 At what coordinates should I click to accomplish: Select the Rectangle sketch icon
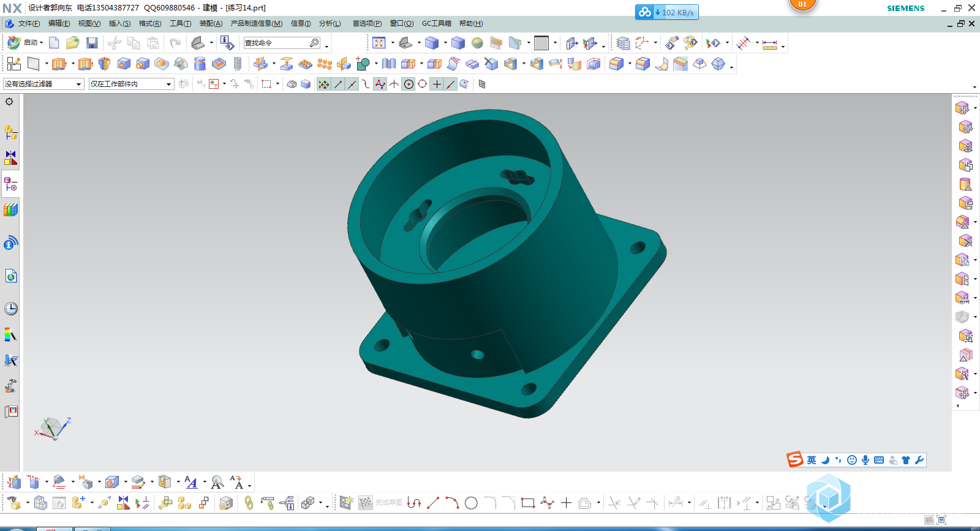[528, 503]
